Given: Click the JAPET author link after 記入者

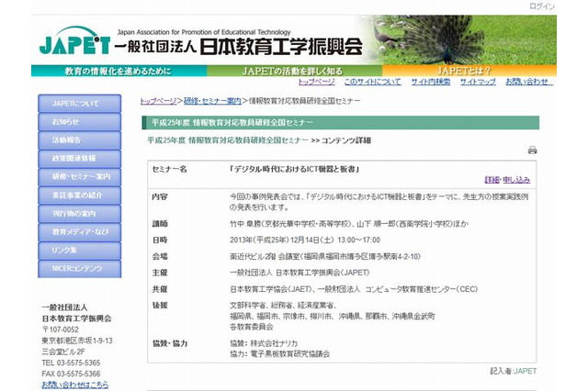Looking at the screenshot, I should point(525,371).
